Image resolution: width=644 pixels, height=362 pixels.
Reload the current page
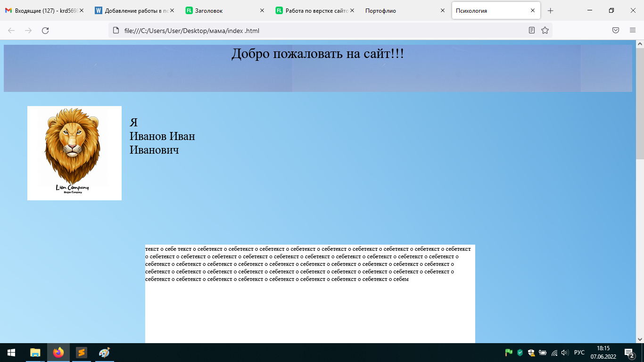(45, 31)
